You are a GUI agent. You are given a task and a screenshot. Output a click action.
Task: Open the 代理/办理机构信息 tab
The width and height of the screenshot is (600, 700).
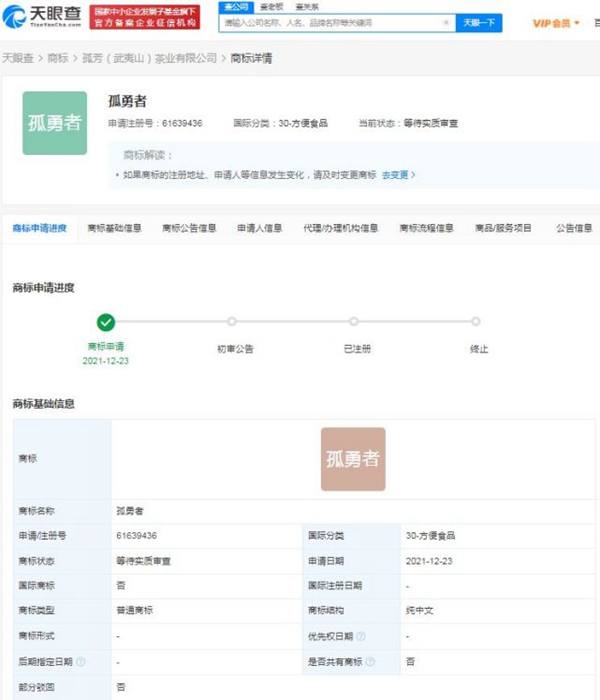[x=340, y=228]
